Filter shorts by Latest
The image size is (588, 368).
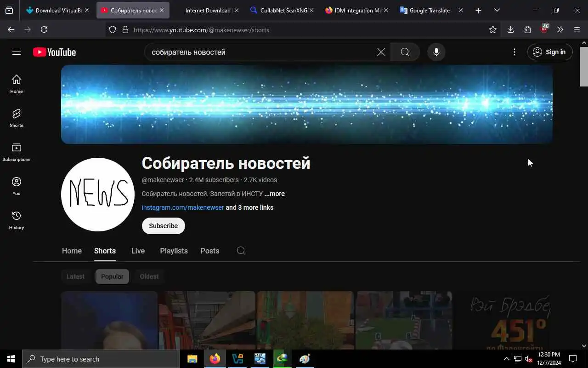[x=75, y=276]
